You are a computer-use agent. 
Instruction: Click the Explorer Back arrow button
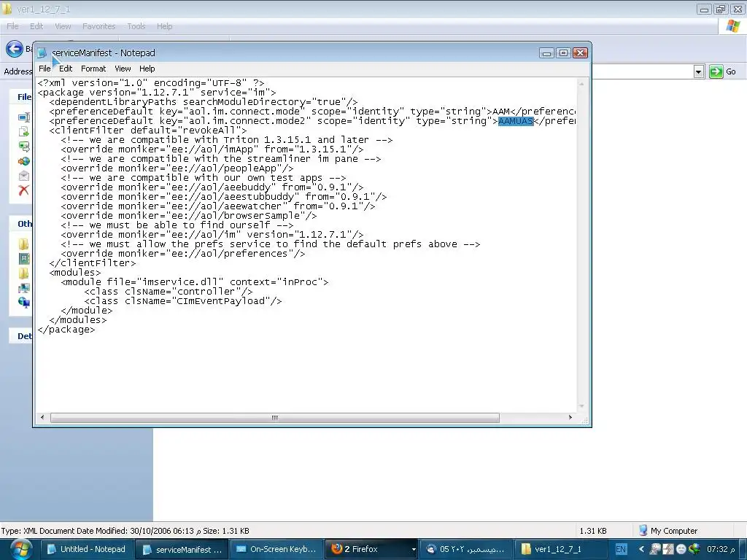pyautogui.click(x=15, y=49)
